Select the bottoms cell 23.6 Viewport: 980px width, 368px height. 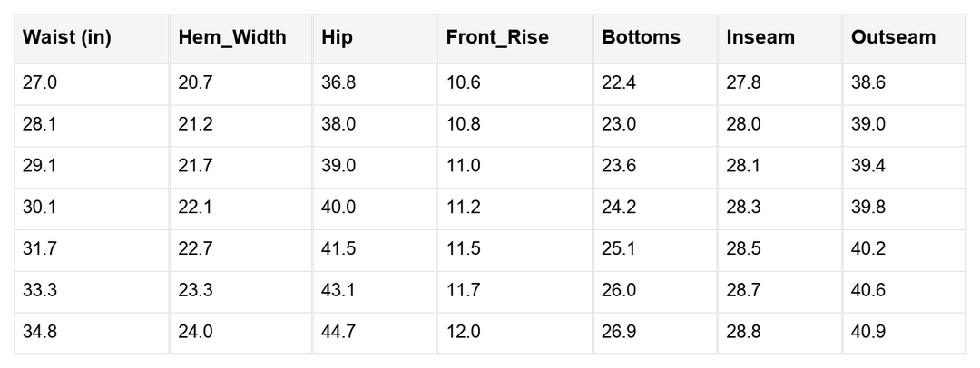tap(654, 168)
